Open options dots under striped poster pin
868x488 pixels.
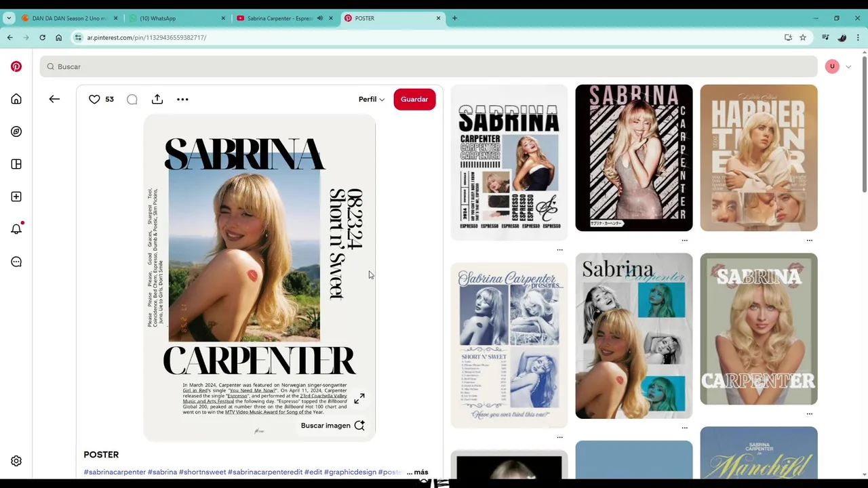(x=684, y=240)
